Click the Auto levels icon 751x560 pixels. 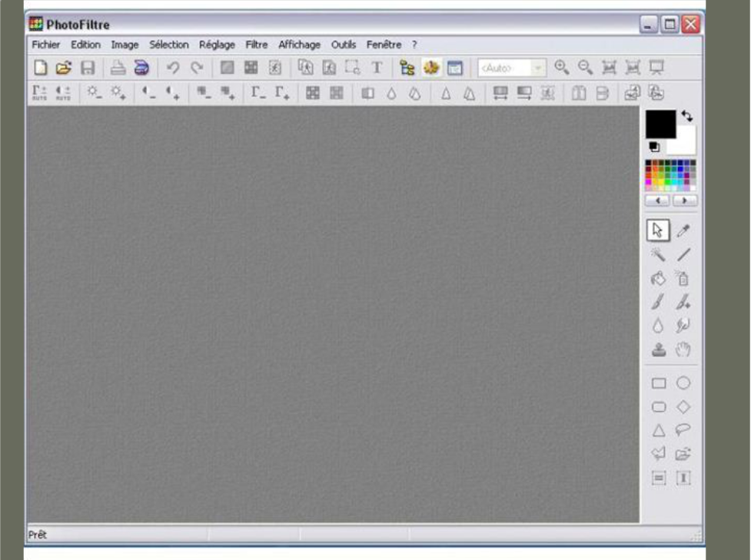point(39,92)
